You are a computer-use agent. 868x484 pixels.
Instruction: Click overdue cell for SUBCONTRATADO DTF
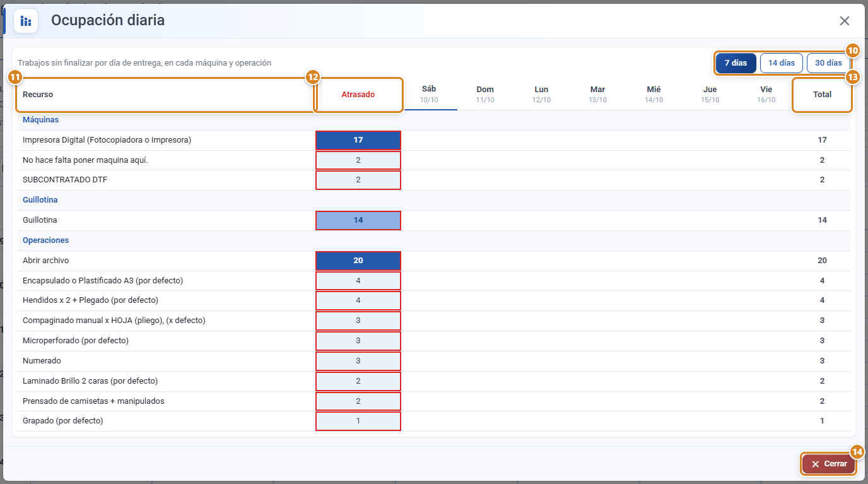tap(358, 180)
